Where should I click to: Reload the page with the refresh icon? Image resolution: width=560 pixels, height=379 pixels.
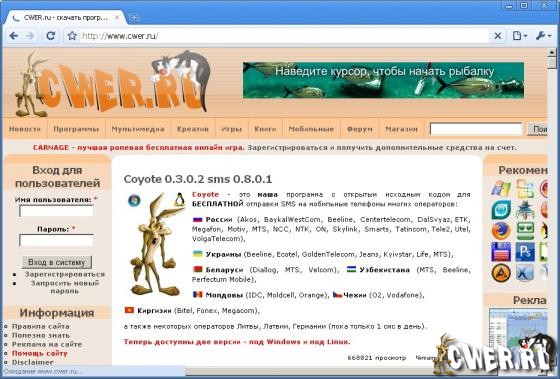tap(51, 36)
